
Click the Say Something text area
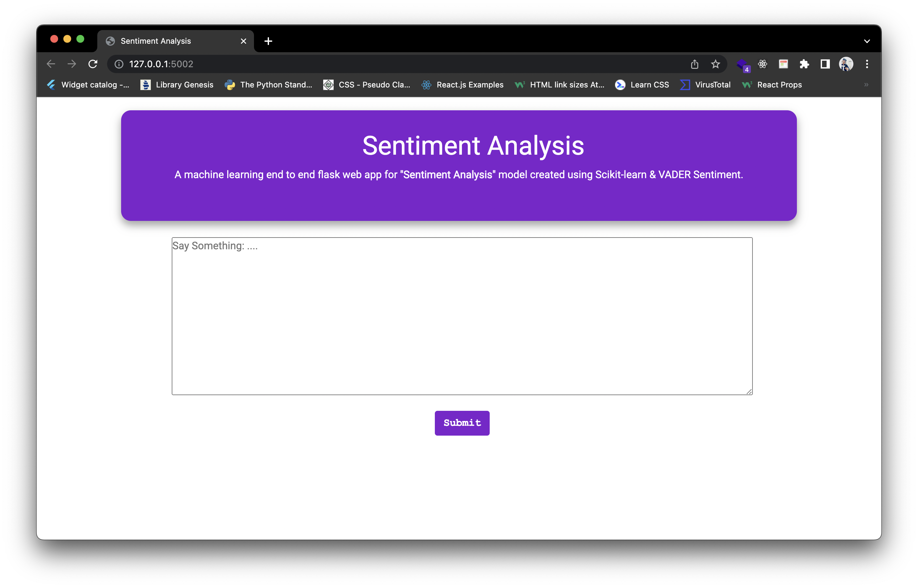pyautogui.click(x=462, y=316)
